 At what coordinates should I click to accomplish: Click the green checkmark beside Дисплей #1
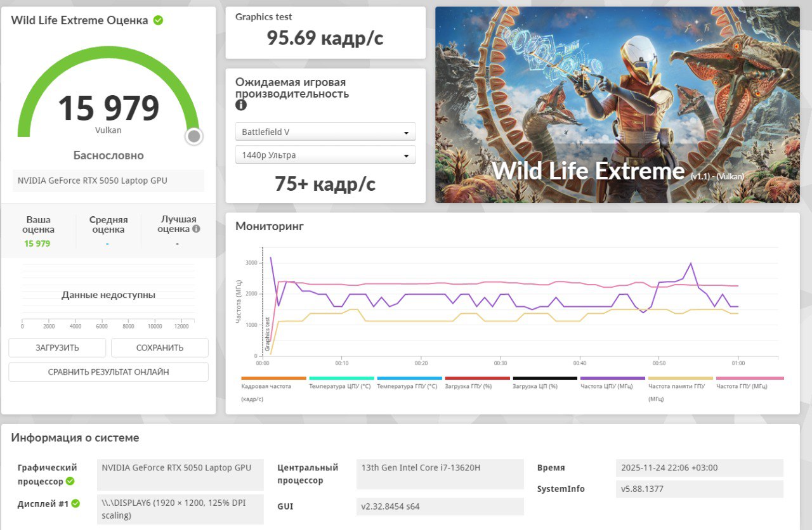tap(75, 504)
